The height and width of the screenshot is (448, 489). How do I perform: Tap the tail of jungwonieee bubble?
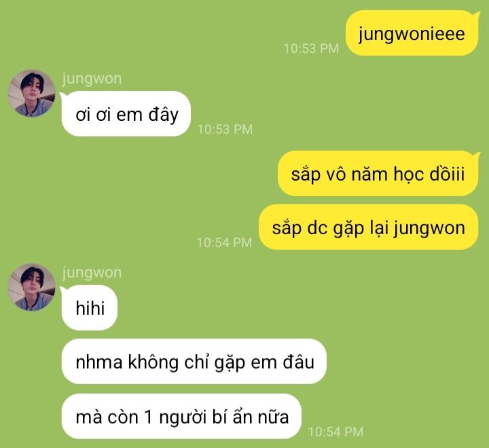click(475, 15)
